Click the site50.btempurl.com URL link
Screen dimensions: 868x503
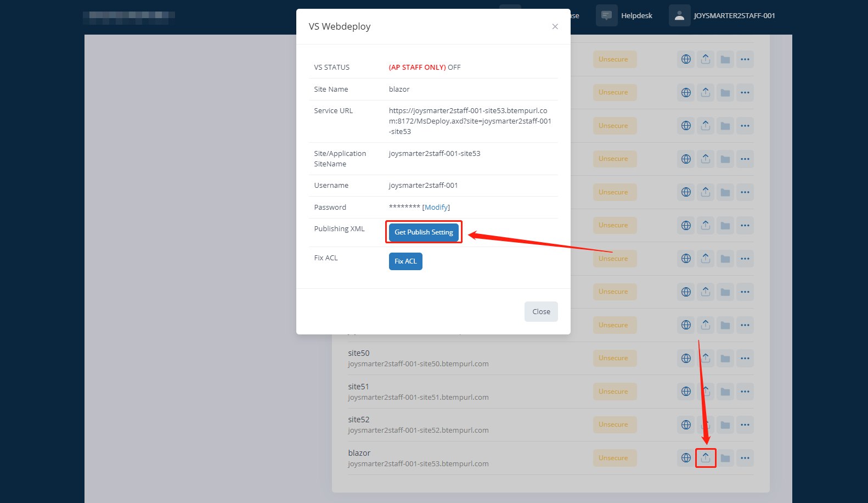tap(418, 364)
